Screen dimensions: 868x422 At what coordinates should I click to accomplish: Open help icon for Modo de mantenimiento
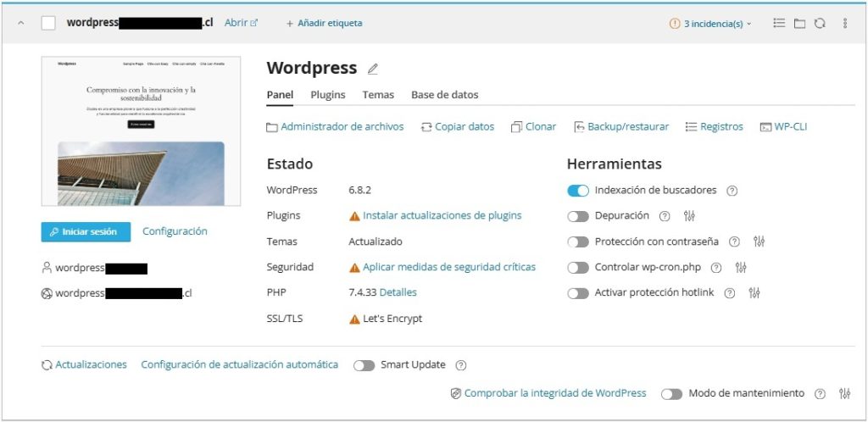click(x=820, y=394)
